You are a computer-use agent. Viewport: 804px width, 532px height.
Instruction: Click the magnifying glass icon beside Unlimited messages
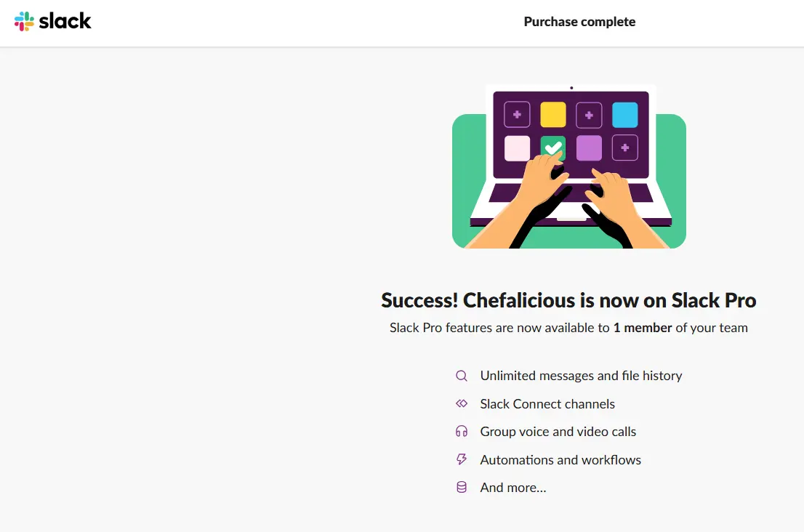coord(462,376)
